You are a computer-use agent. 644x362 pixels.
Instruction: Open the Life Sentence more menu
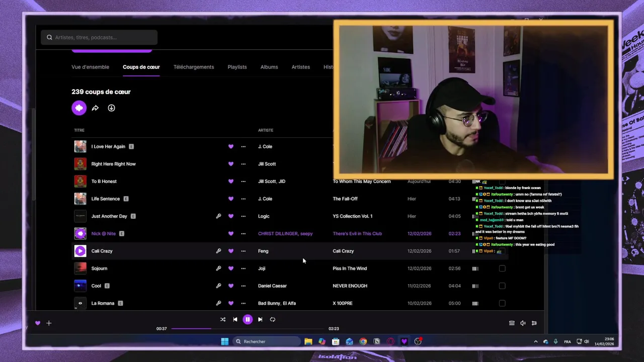click(x=244, y=199)
